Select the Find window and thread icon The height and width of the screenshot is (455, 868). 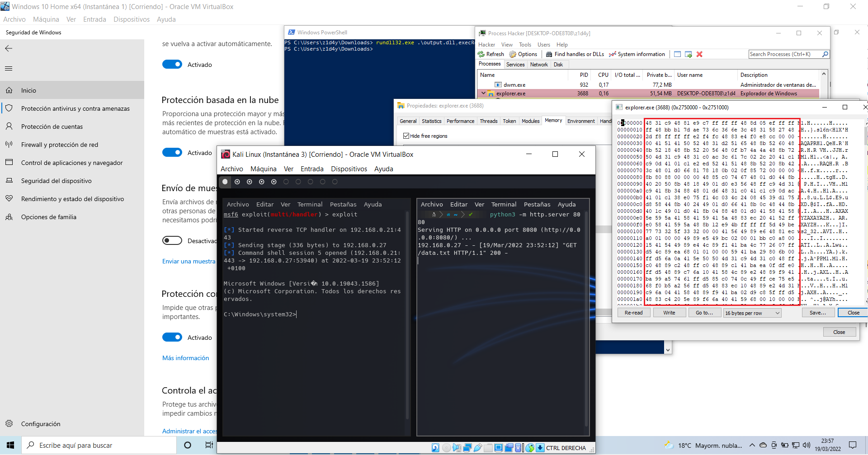coord(689,54)
